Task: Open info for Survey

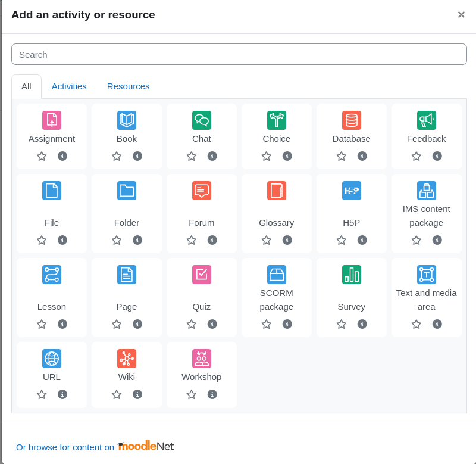Action: coord(362,324)
